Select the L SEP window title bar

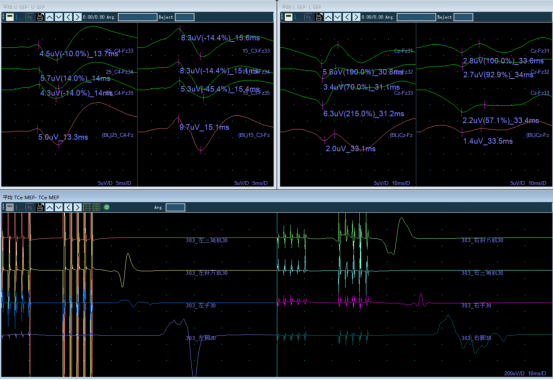416,7
